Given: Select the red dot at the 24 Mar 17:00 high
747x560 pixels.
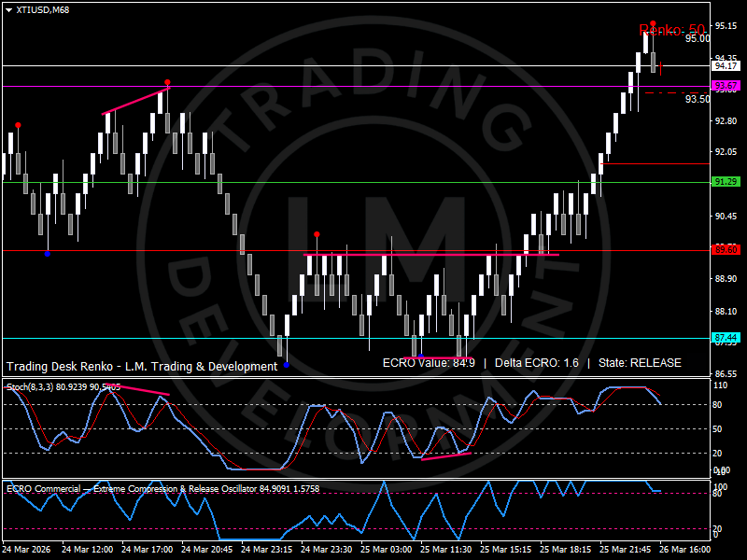Looking at the screenshot, I should 167,82.
